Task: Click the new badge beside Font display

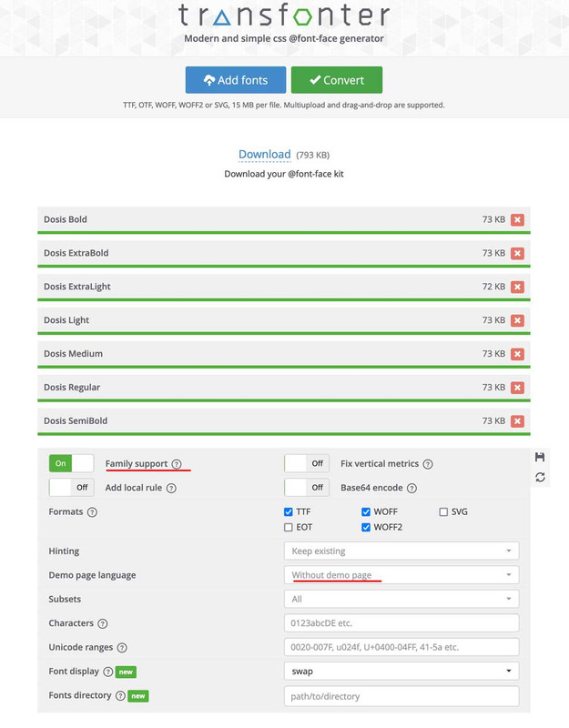Action: 126,672
